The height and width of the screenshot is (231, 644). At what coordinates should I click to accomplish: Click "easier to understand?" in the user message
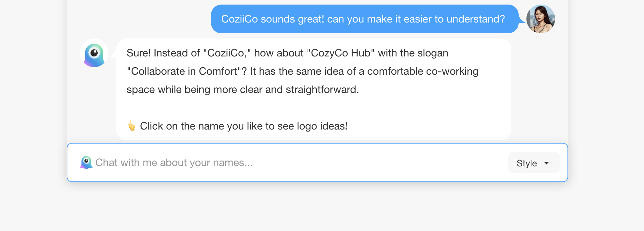454,19
